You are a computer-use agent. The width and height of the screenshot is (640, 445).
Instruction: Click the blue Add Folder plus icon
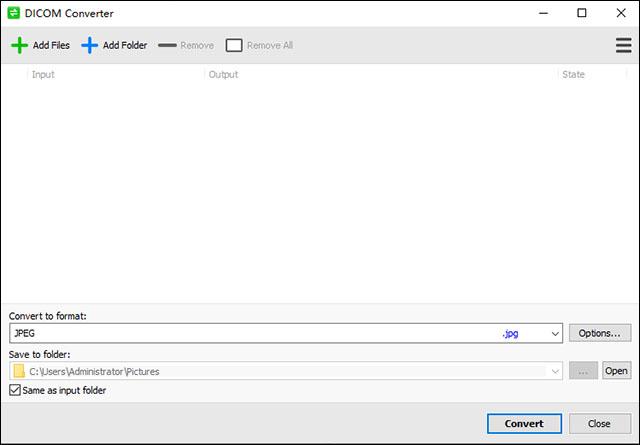click(89, 45)
